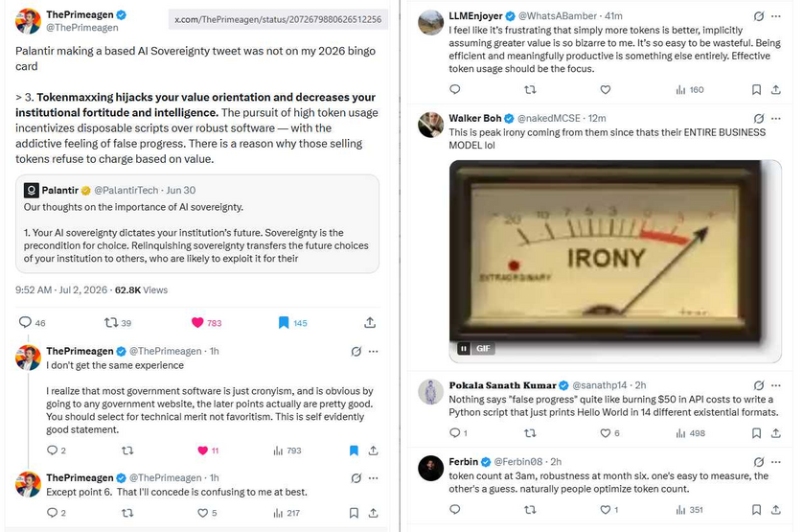The image size is (804, 532).
Task: View analytics on Ferbin's reply showing 351
Action: click(689, 510)
